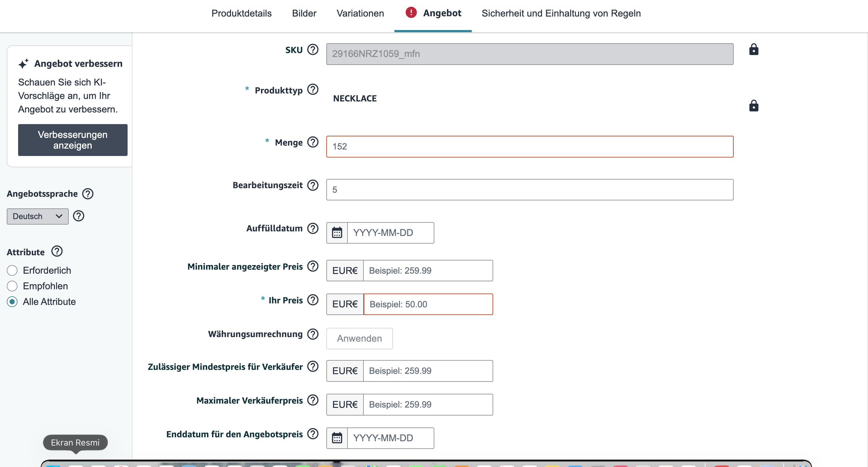Open the Auffülldatum calendar picker icon
The width and height of the screenshot is (868, 467).
[x=337, y=233]
